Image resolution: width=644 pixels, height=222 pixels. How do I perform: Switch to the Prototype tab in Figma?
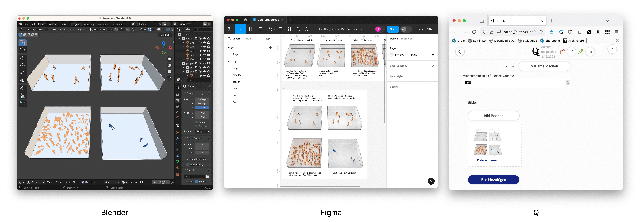click(x=407, y=39)
